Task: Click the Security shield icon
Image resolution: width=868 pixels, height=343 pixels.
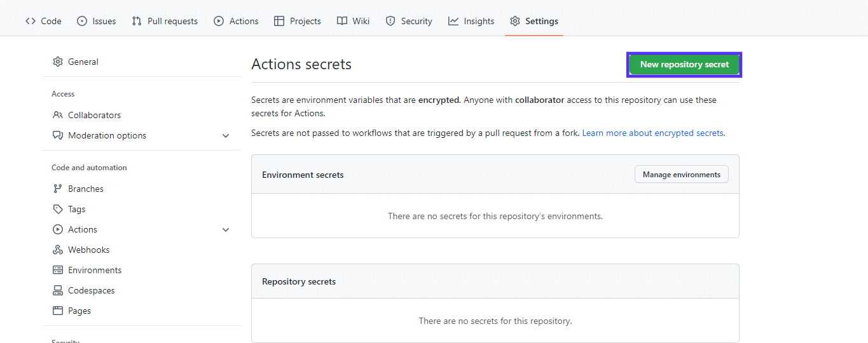Action: tap(390, 21)
